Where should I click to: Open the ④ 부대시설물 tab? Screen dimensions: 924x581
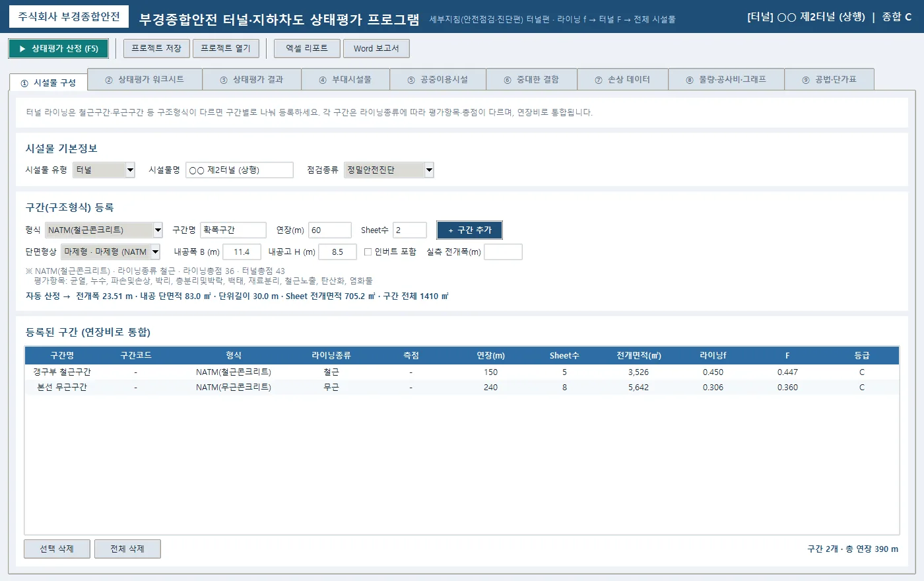[345, 79]
